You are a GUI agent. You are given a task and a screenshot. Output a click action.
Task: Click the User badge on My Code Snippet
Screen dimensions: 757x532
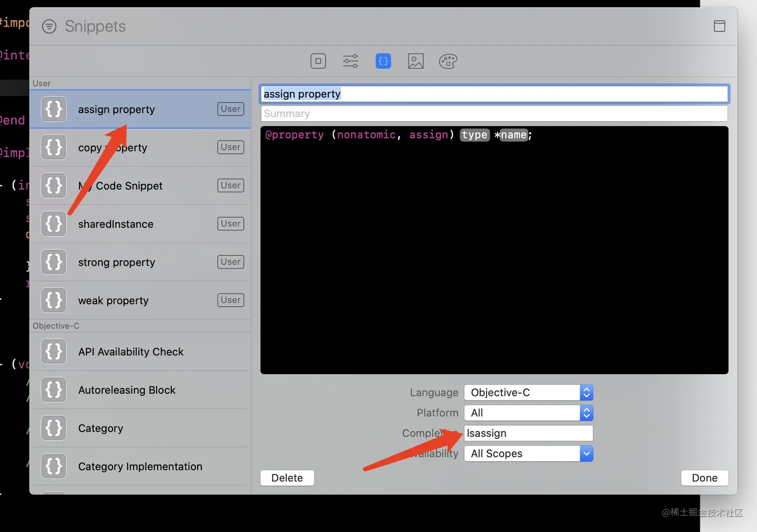[231, 185]
